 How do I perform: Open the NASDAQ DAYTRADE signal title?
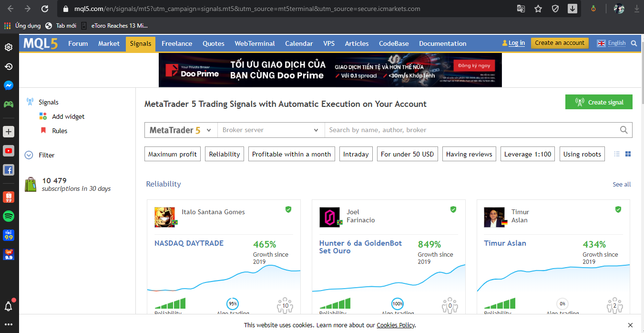click(x=189, y=243)
